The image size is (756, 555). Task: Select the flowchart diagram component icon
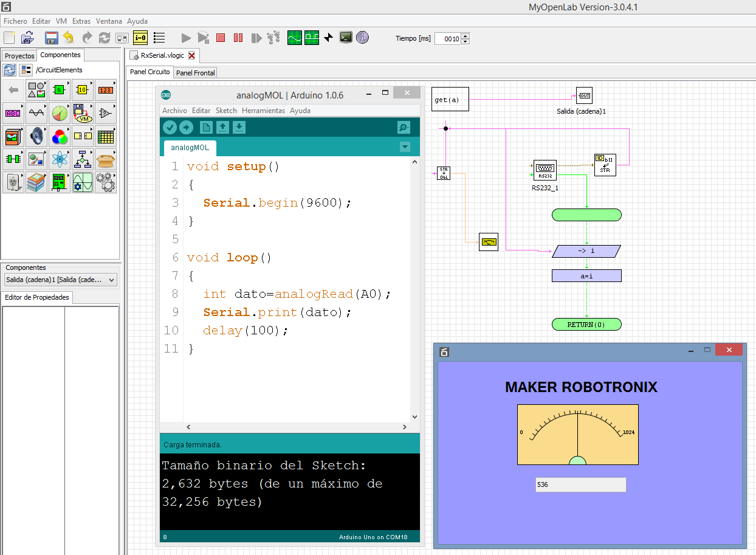pos(82,159)
